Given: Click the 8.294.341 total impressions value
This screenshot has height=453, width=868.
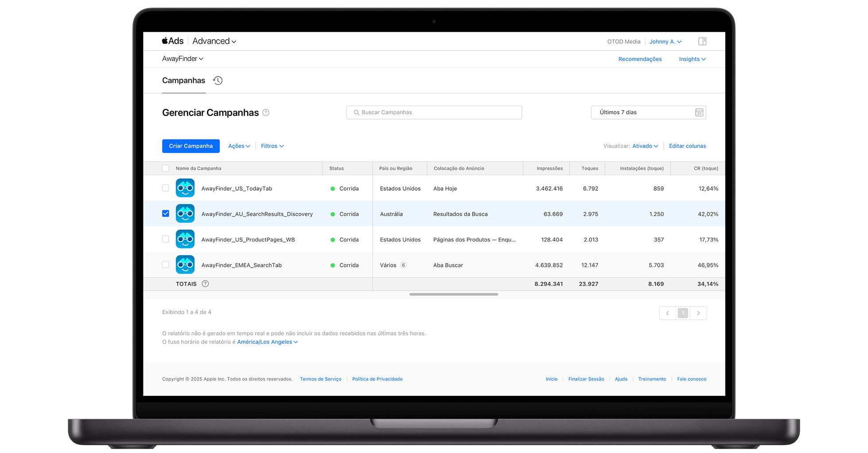Looking at the screenshot, I should [548, 284].
